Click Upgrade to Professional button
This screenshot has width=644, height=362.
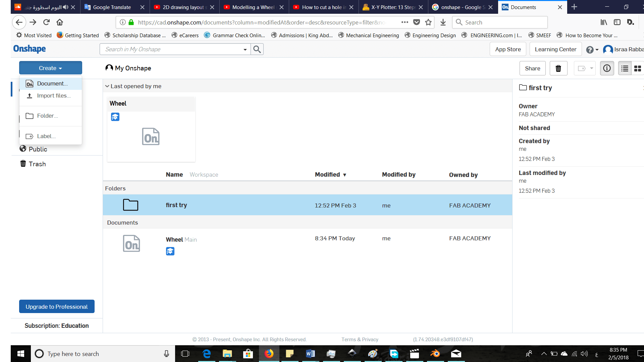tap(57, 307)
